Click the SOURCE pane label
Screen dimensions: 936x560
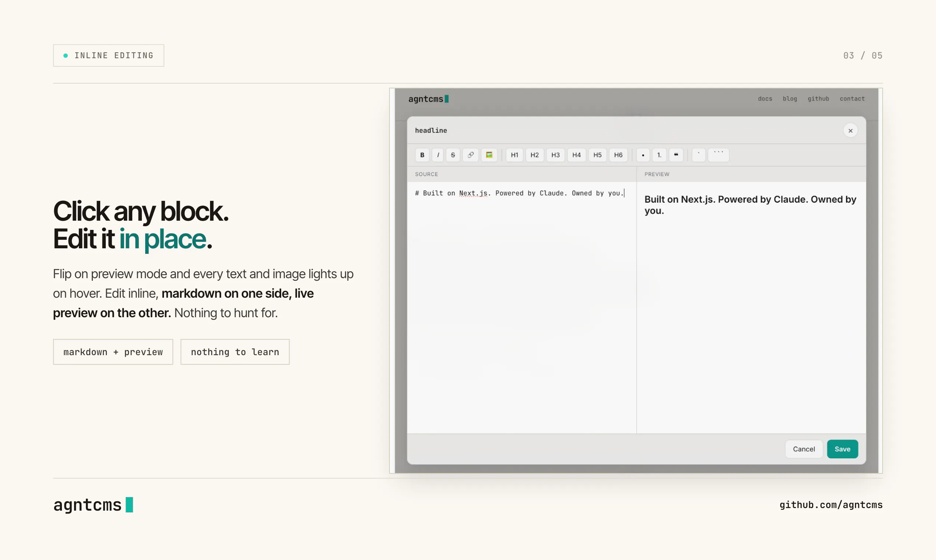click(426, 174)
